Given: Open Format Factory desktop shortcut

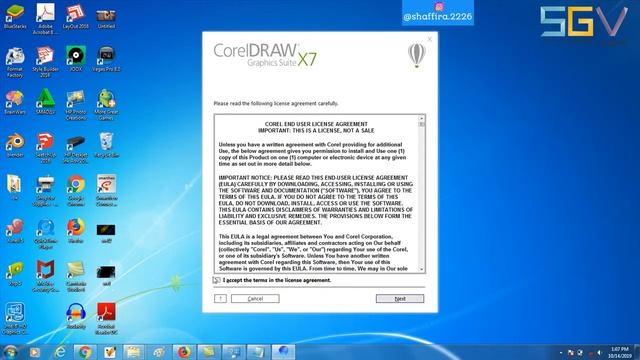Looking at the screenshot, I should click(15, 62).
